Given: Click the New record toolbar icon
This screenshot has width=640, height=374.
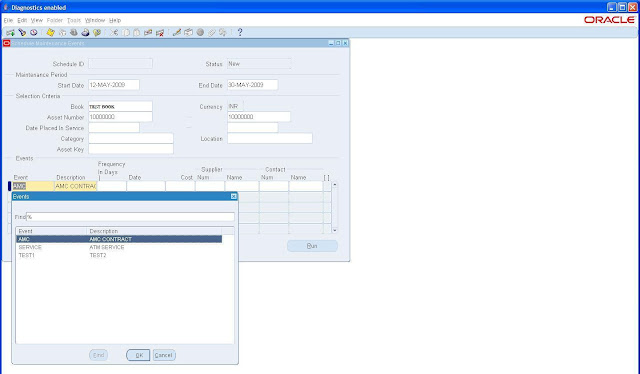Looking at the screenshot, I should click(11, 33).
